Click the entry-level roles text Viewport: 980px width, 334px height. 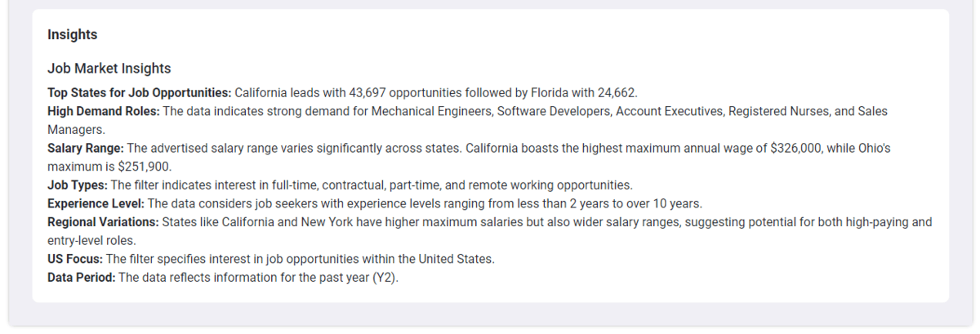point(91,240)
